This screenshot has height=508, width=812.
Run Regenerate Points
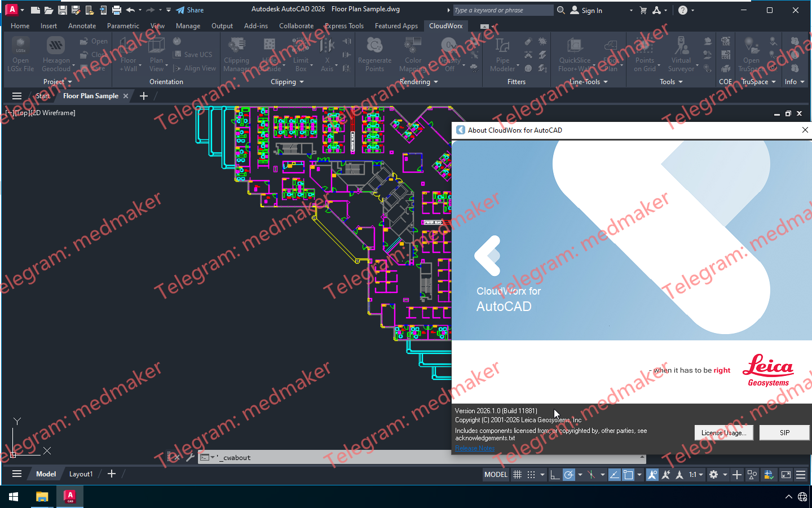[x=374, y=54]
